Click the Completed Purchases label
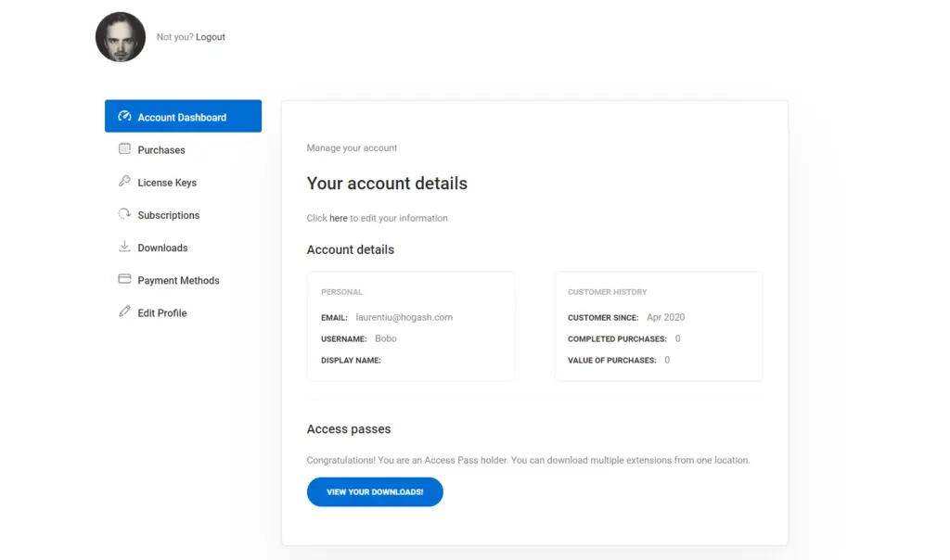The width and height of the screenshot is (950, 560). click(617, 339)
